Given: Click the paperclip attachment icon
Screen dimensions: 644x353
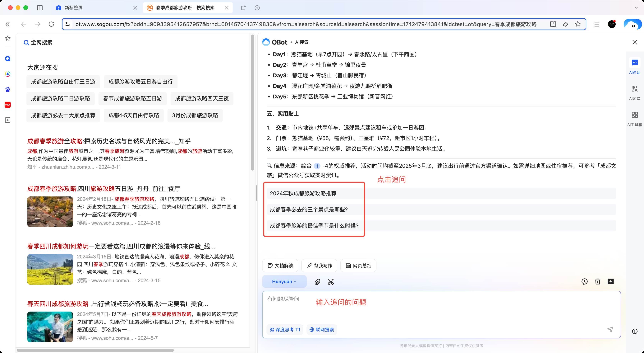Looking at the screenshot, I should (x=317, y=282).
